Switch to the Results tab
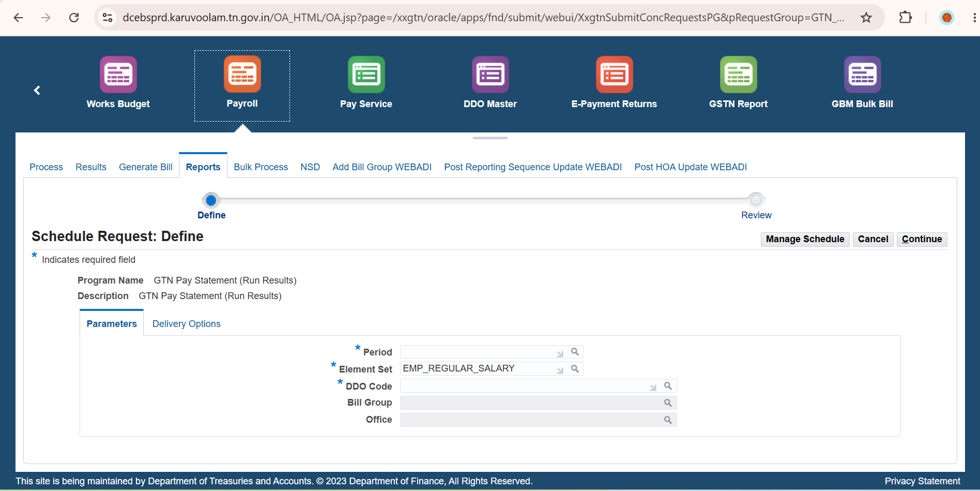980x491 pixels. 91,167
